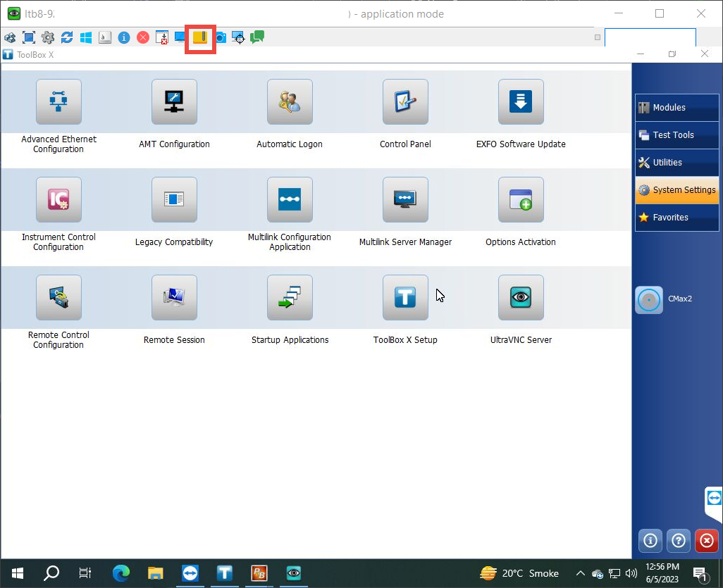Click the red disconnect icon in toolbar

tap(143, 37)
